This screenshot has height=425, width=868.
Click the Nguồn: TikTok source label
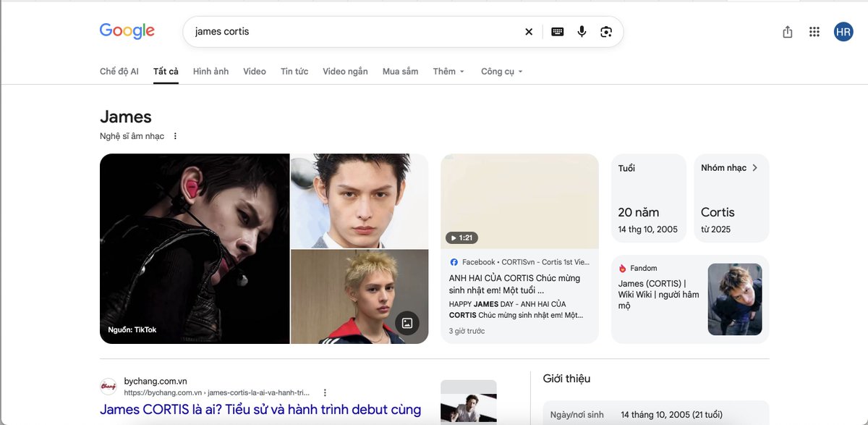tap(132, 329)
